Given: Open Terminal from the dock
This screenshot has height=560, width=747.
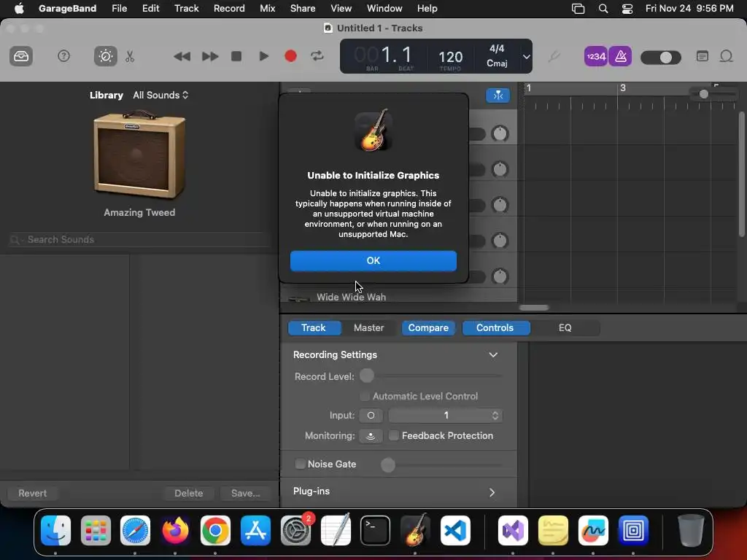Looking at the screenshot, I should (x=376, y=530).
